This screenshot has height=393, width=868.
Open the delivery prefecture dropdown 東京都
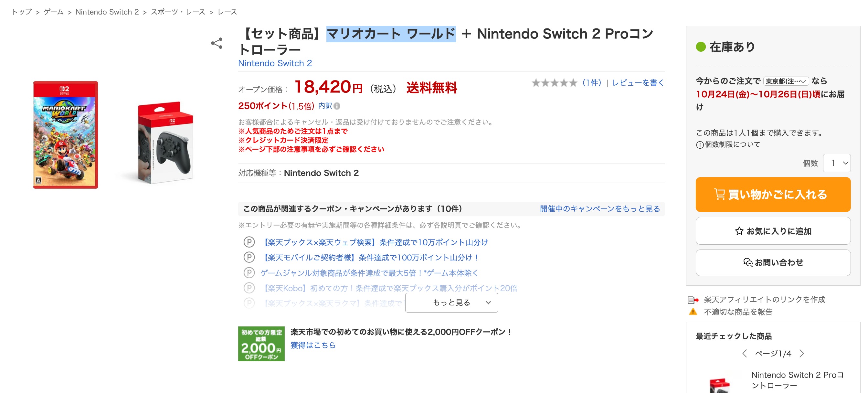(x=786, y=81)
